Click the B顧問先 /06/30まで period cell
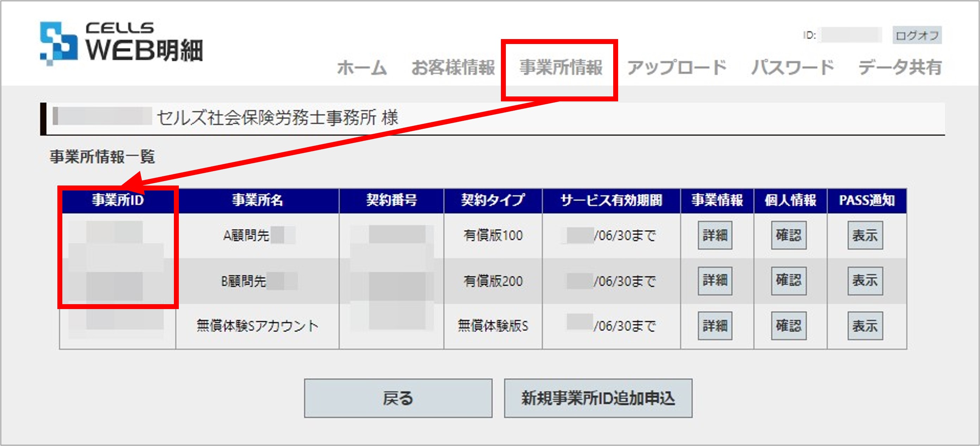The image size is (980, 446). point(611,281)
